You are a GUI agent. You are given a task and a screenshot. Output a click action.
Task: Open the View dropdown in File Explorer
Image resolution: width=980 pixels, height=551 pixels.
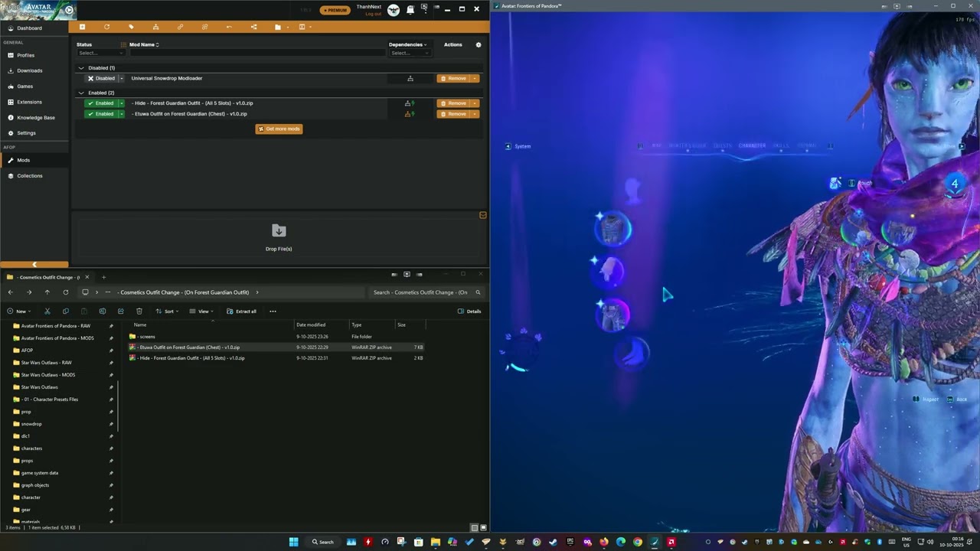click(x=201, y=311)
